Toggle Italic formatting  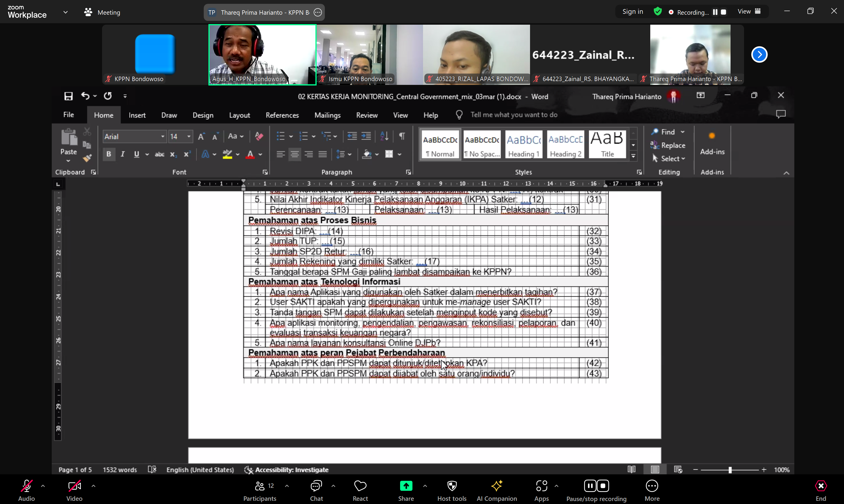(x=122, y=154)
